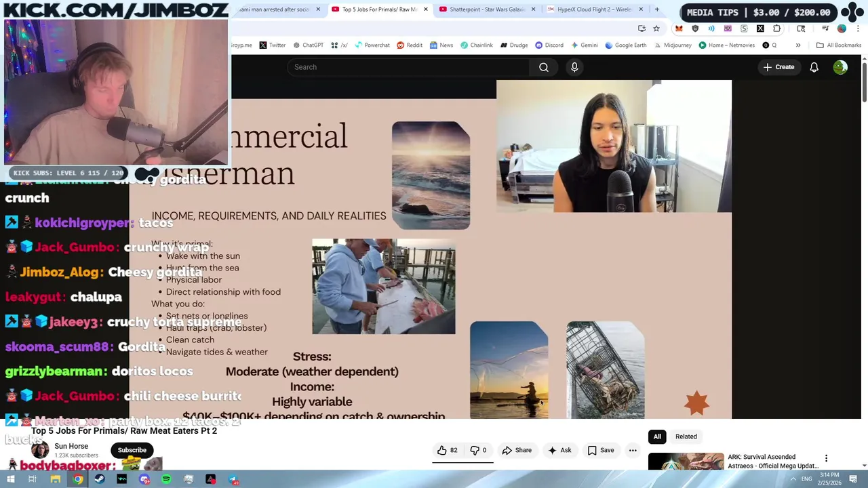Open the News bookmark
The width and height of the screenshot is (868, 488).
pos(441,45)
